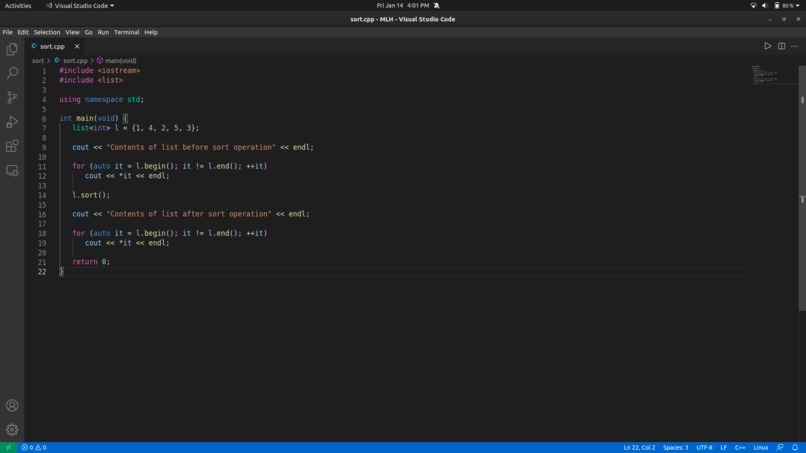Click using namespace std; line
This screenshot has height=453, width=806.
coord(102,99)
